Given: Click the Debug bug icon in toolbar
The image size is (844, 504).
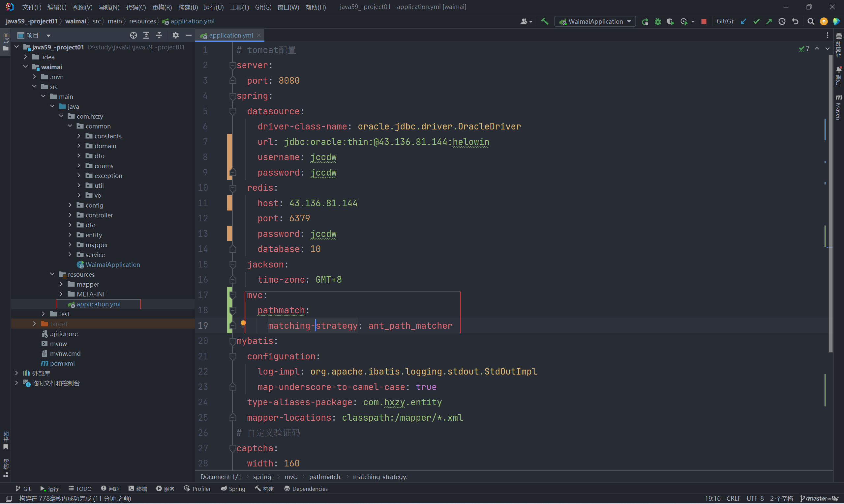Looking at the screenshot, I should (657, 21).
